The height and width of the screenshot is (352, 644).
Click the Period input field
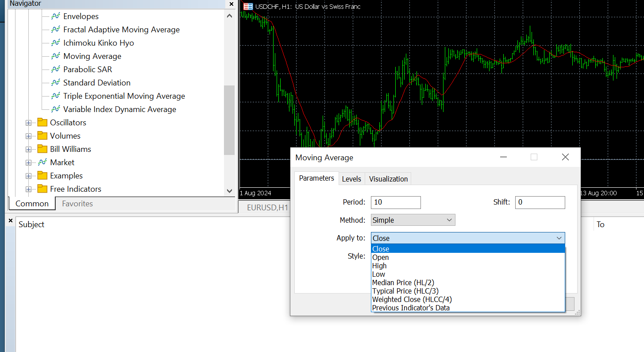[396, 202]
